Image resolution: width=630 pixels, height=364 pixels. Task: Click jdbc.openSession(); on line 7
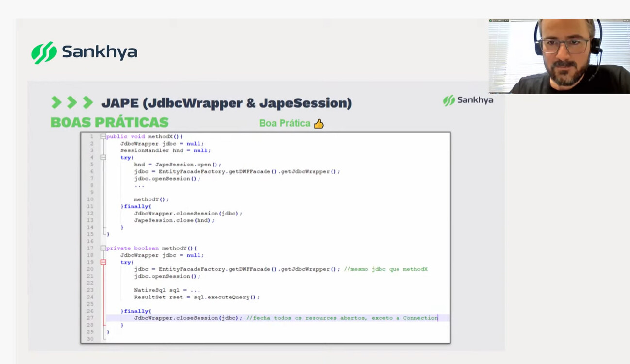coord(167,179)
